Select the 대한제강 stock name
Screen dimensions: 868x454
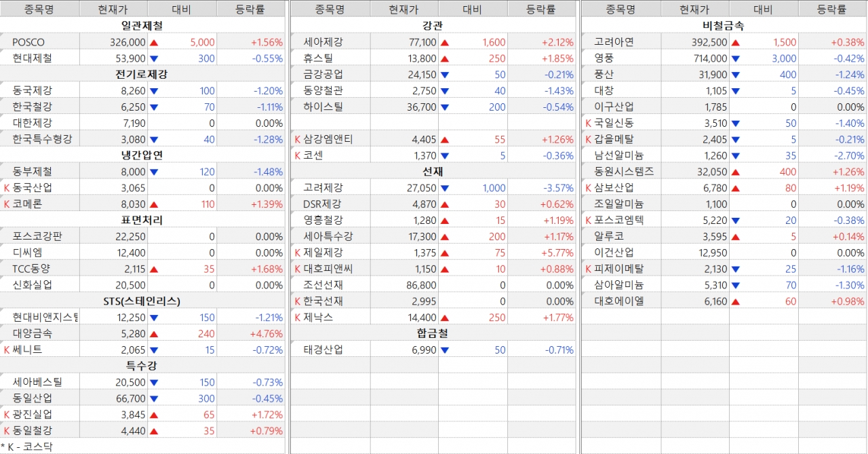coord(32,123)
